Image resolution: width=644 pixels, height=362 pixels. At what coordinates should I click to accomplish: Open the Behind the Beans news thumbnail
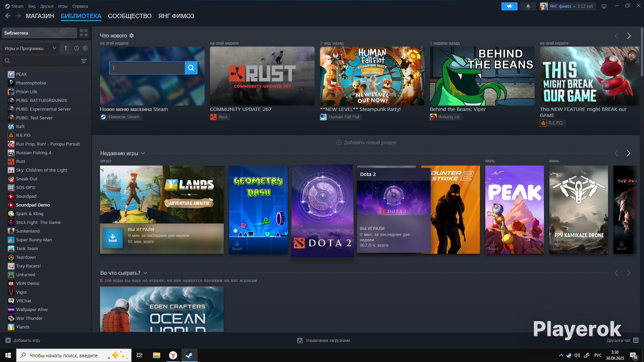point(482,76)
